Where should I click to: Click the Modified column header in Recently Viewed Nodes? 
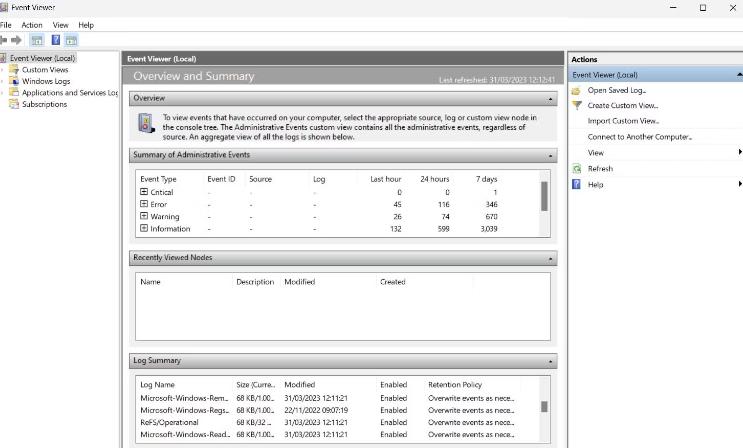pyautogui.click(x=299, y=282)
